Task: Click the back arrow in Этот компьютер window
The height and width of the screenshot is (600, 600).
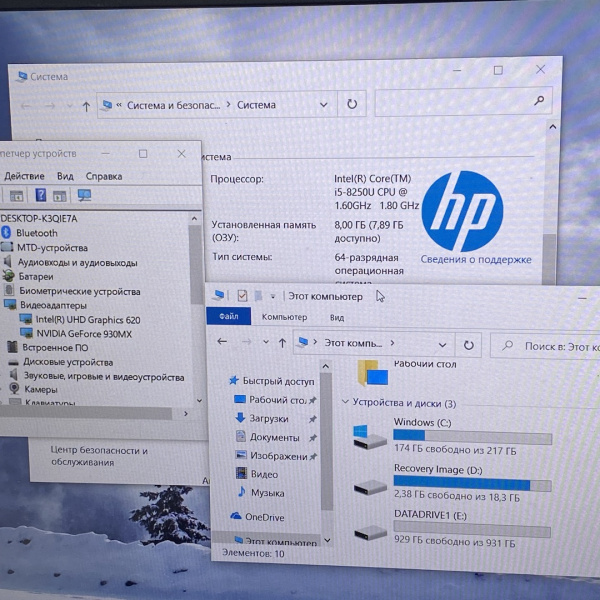Action: click(222, 341)
